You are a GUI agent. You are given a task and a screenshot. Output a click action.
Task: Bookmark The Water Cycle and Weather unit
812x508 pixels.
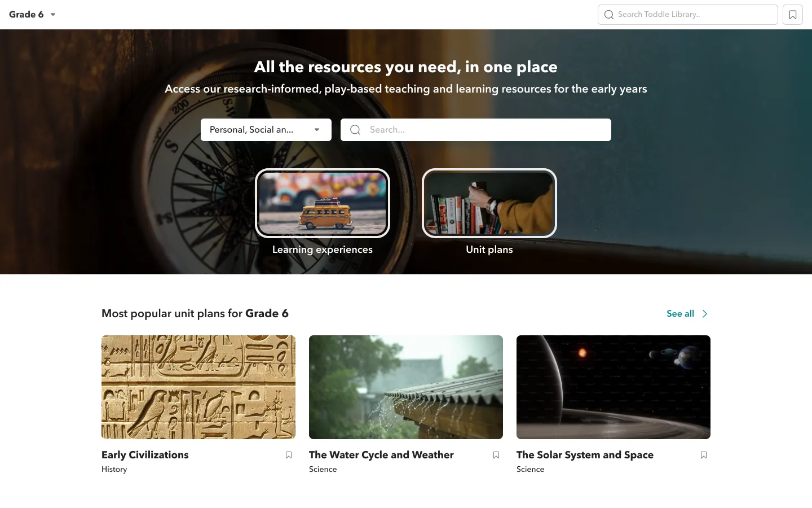[496, 455]
